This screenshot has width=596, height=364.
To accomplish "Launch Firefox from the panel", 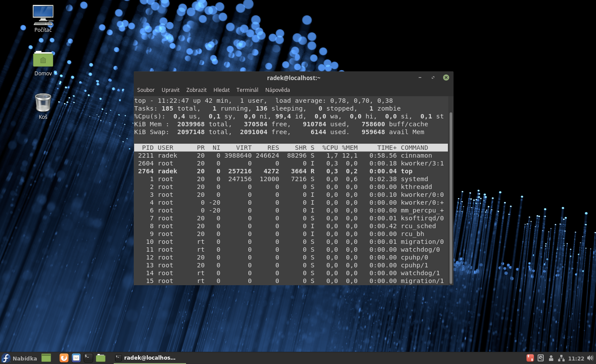I will pos(64,358).
